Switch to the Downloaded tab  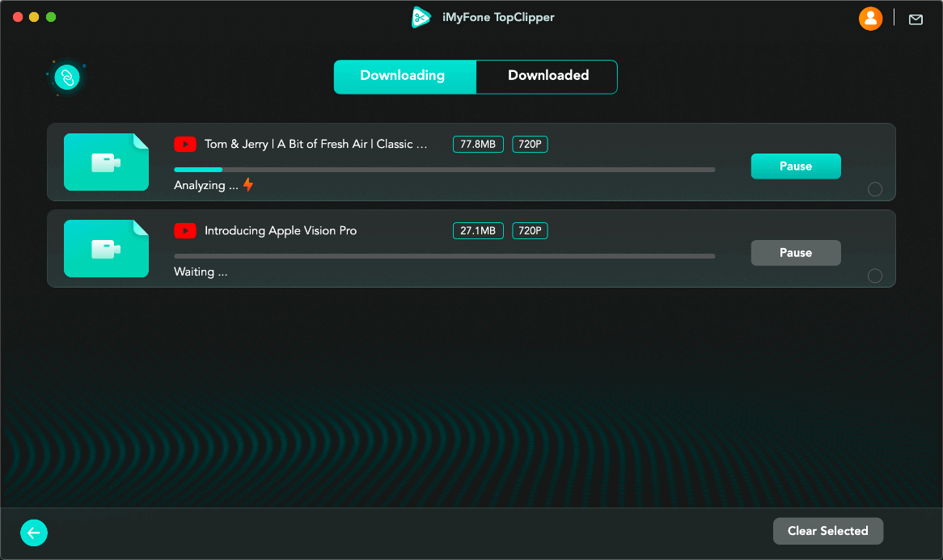(x=548, y=76)
